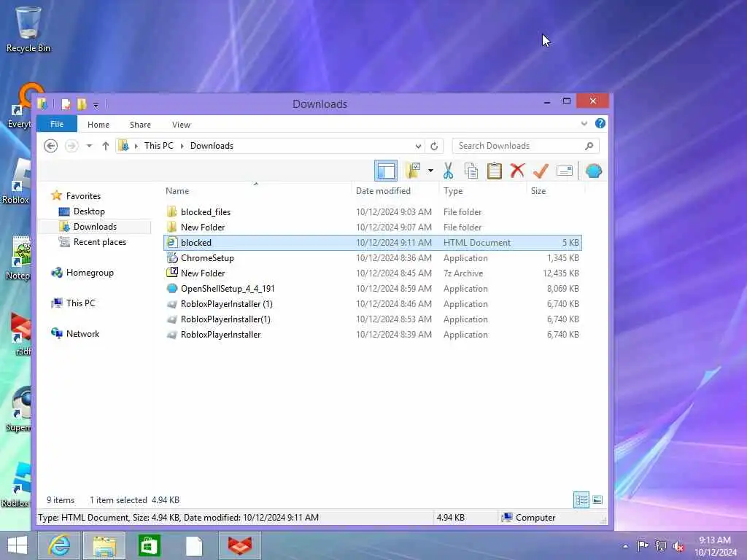Select the blocked HTML document
The width and height of the screenshot is (747, 560).
pos(373,242)
